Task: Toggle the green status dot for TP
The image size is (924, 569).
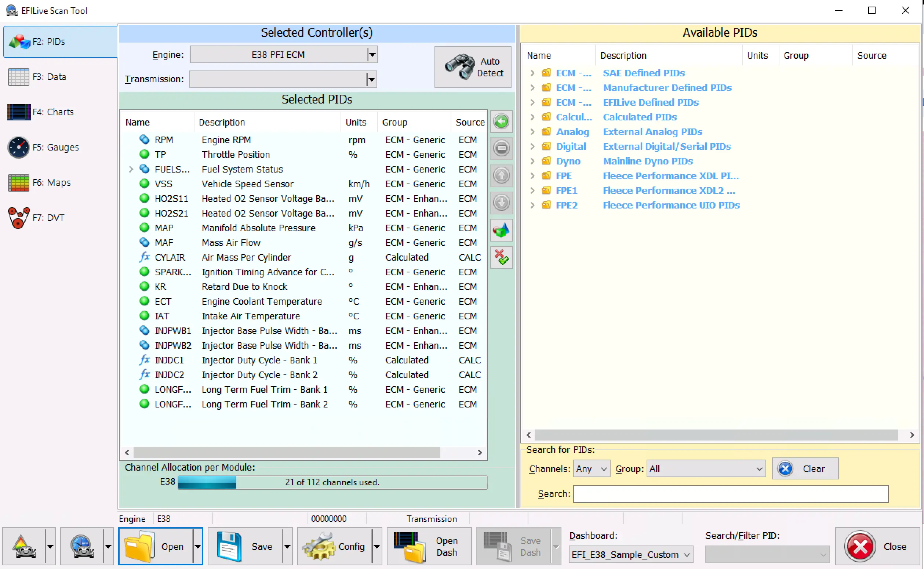Action: [144, 154]
